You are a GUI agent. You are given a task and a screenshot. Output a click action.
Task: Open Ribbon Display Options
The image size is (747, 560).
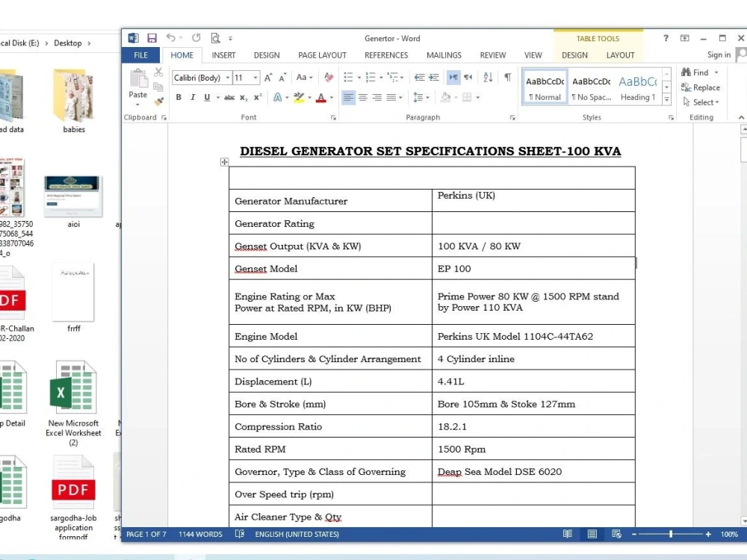(x=684, y=38)
